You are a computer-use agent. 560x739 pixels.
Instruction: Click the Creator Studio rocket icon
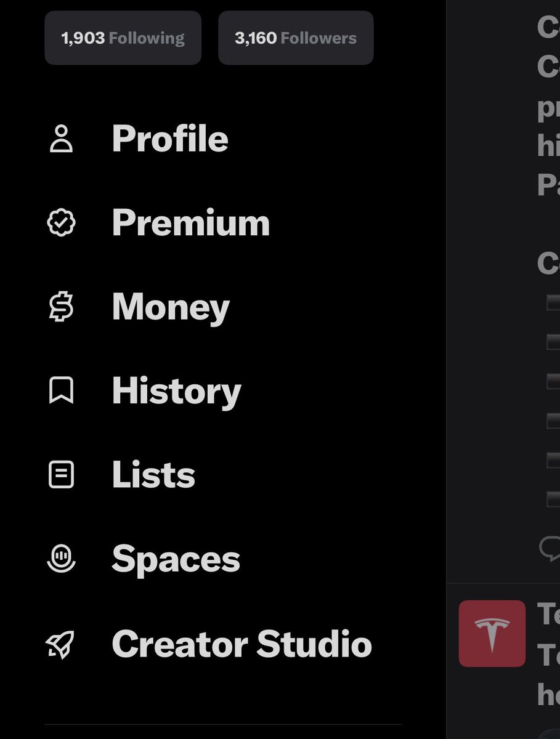(x=61, y=644)
